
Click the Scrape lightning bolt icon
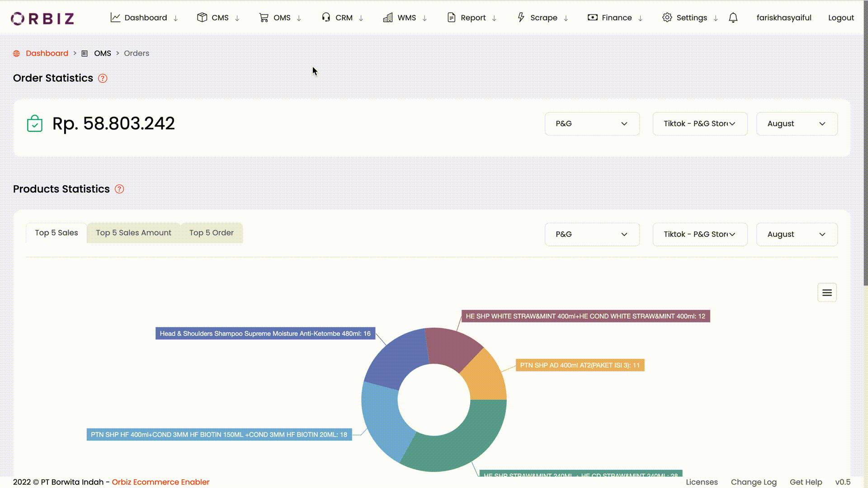pos(521,18)
